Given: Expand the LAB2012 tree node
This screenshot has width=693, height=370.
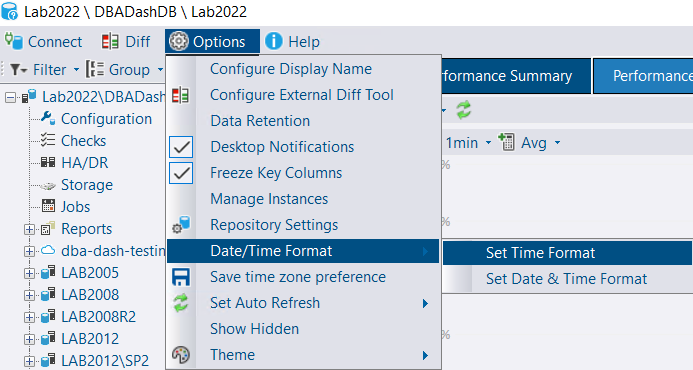Looking at the screenshot, I should [x=29, y=339].
